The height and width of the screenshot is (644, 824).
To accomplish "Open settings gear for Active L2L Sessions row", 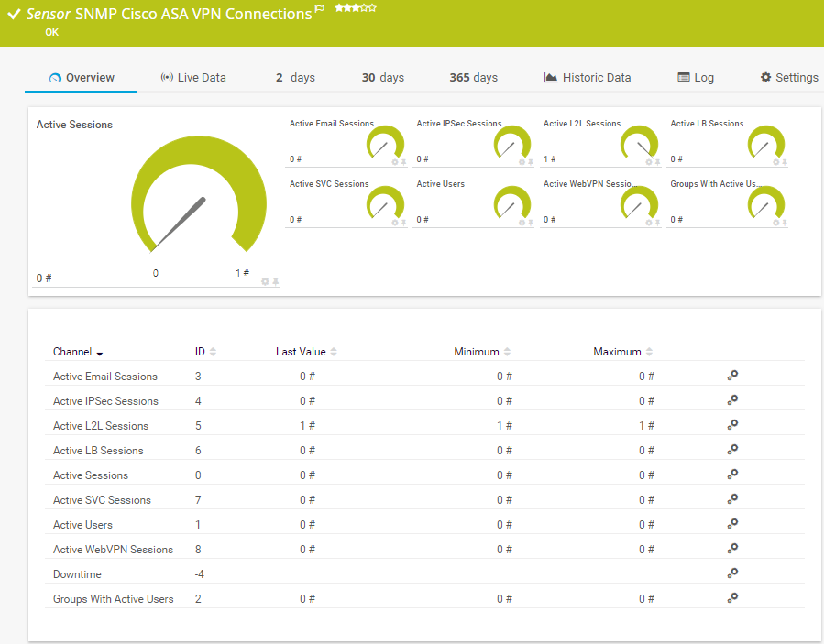I will (x=732, y=425).
